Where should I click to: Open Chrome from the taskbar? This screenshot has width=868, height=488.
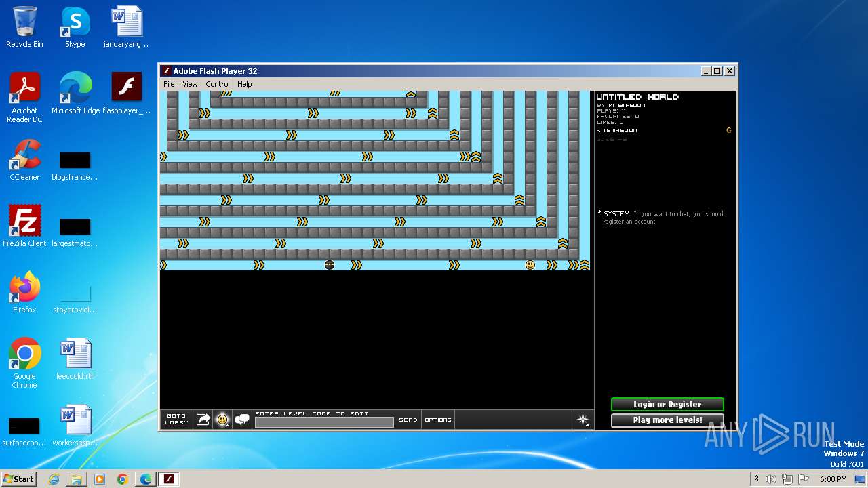pos(123,479)
